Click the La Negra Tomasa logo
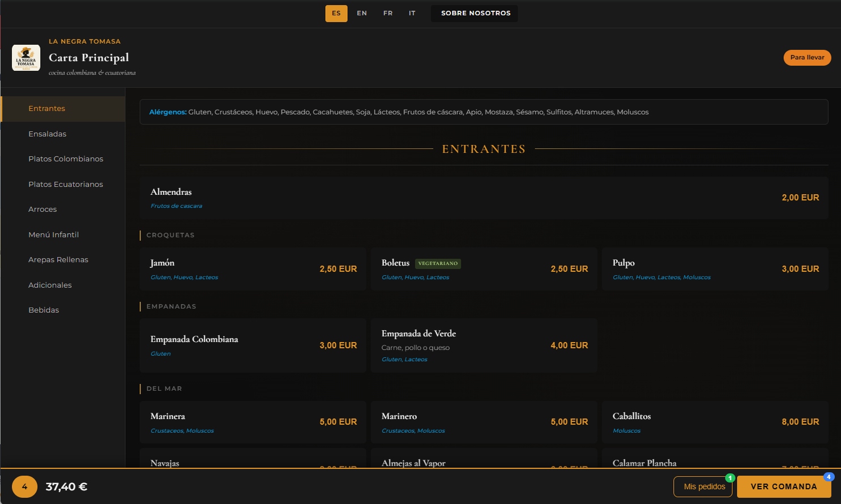841x504 pixels. (x=25, y=57)
